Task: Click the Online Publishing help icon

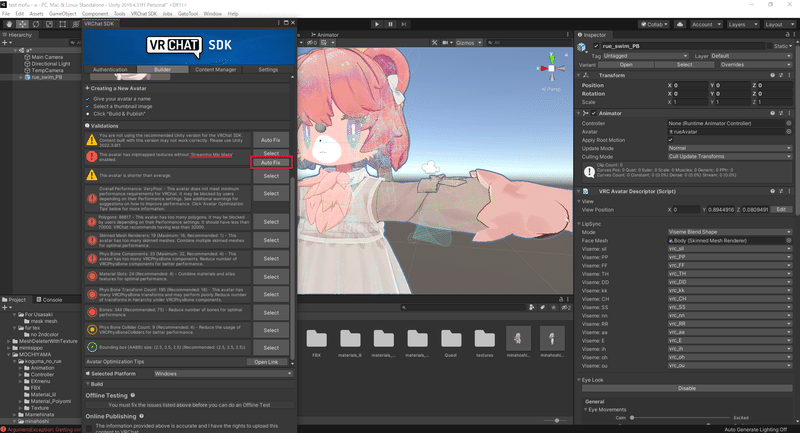Action: pos(141,416)
